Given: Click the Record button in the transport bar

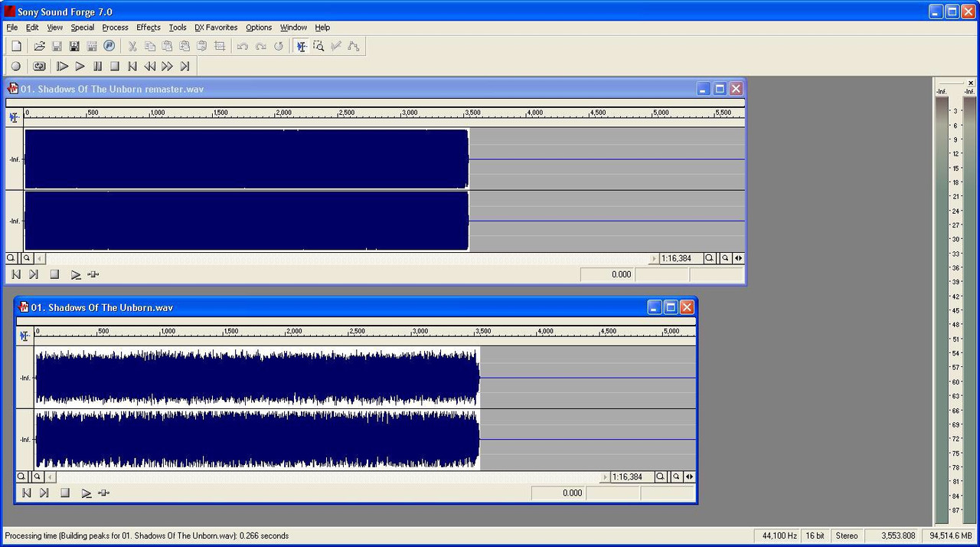Looking at the screenshot, I should [16, 67].
